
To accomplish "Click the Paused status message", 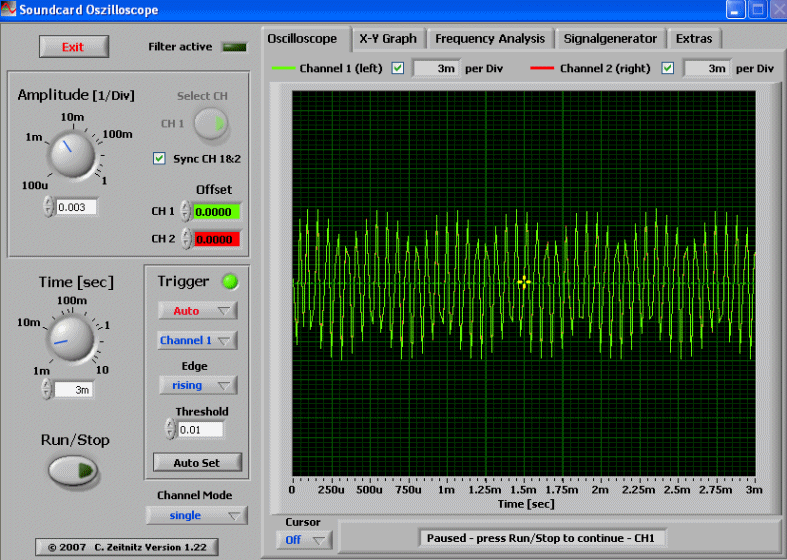I will coord(542,538).
